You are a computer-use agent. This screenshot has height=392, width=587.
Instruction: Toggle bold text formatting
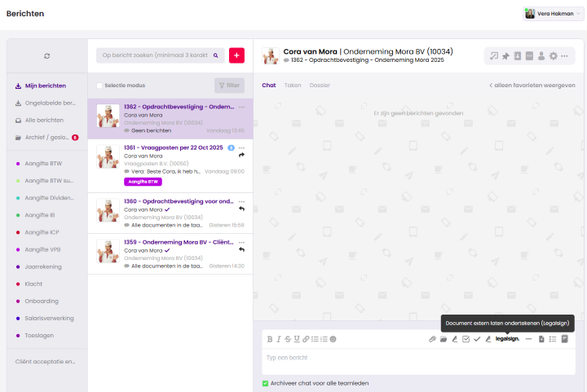coord(270,338)
